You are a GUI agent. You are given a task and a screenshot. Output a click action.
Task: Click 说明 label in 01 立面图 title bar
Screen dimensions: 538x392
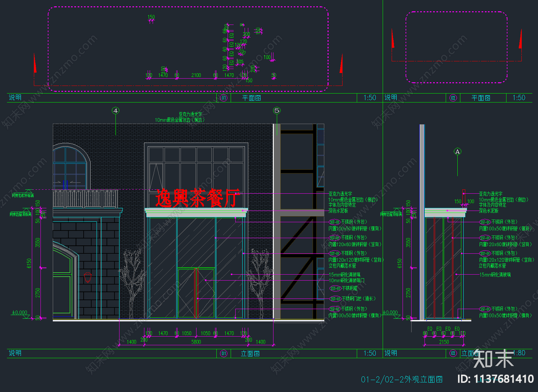tap(15, 353)
